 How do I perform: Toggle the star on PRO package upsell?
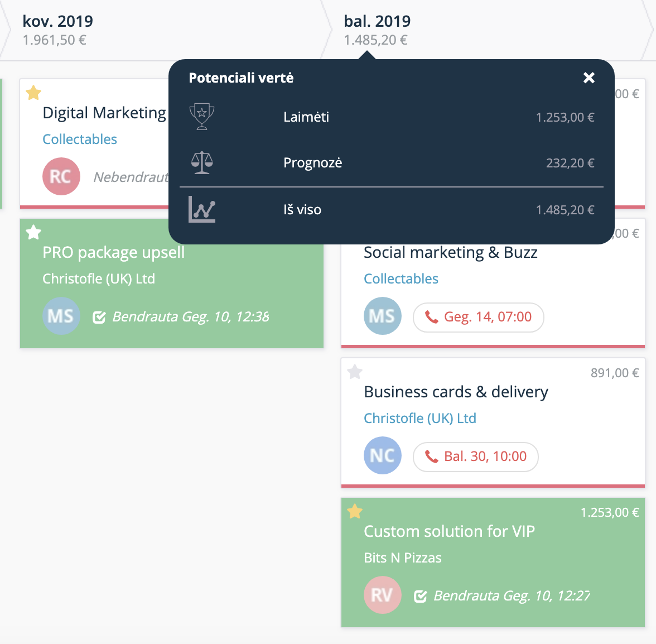(33, 232)
